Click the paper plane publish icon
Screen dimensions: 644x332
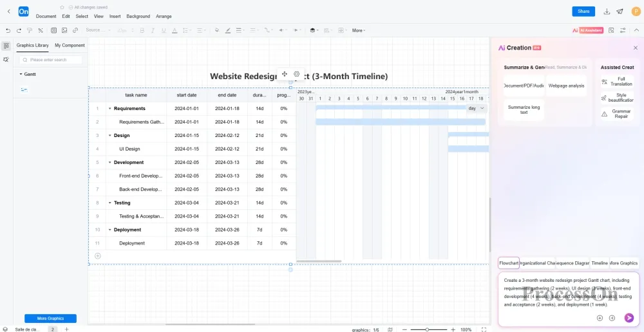click(620, 12)
